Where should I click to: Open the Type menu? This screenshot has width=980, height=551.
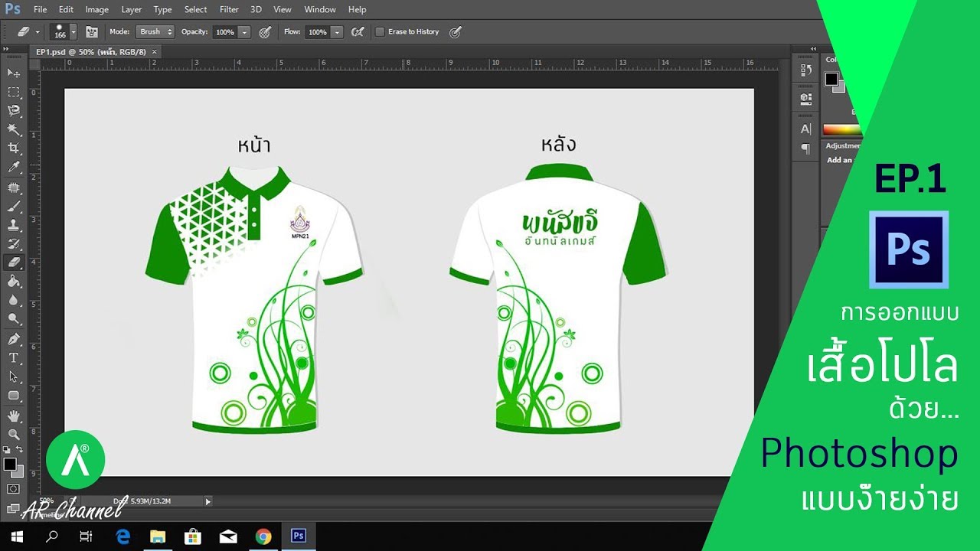click(x=162, y=9)
